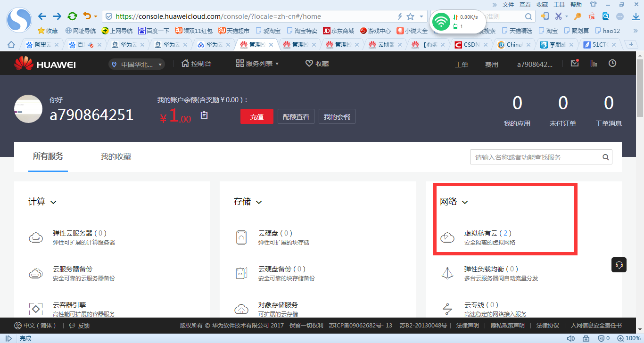Open language selector 中文（简体）

pyautogui.click(x=35, y=325)
